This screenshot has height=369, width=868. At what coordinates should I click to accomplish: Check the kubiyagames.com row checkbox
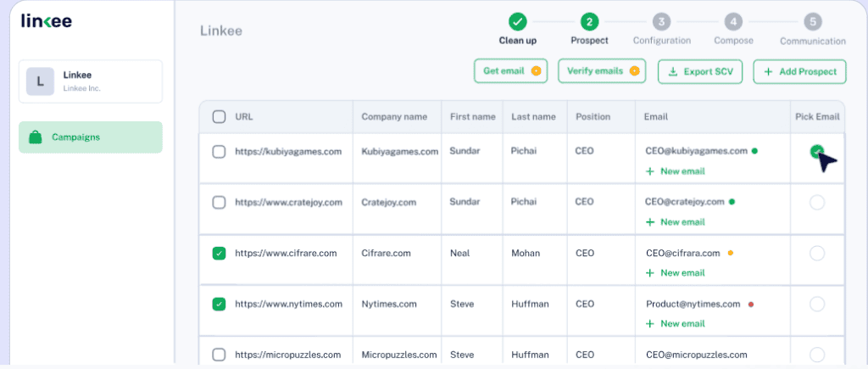click(220, 152)
